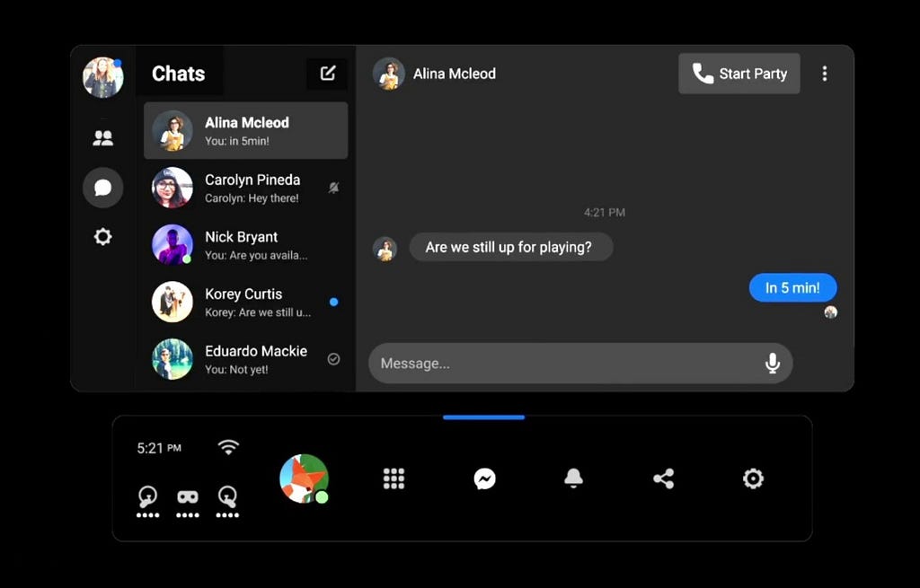Viewport: 920px width, 588px height.
Task: Open notifications bell in the menu bar
Action: 573,478
